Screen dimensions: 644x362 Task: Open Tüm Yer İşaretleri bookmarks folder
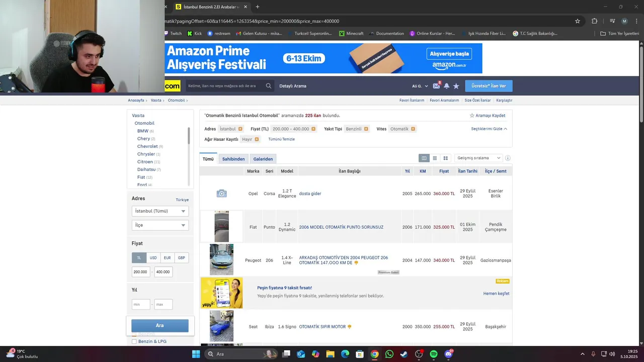pyautogui.click(x=620, y=34)
